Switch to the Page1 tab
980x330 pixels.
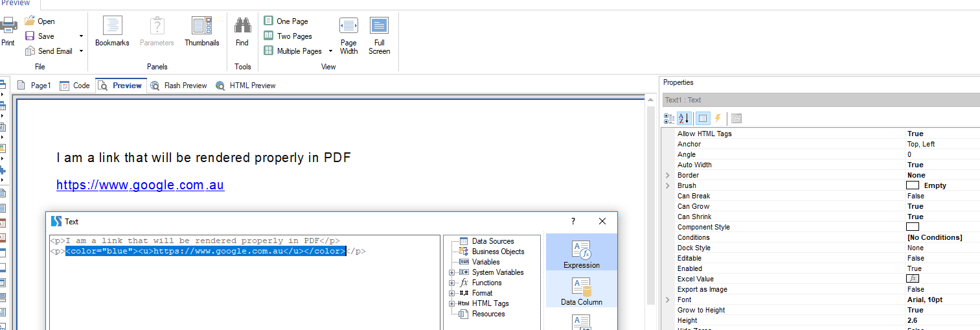pos(34,86)
